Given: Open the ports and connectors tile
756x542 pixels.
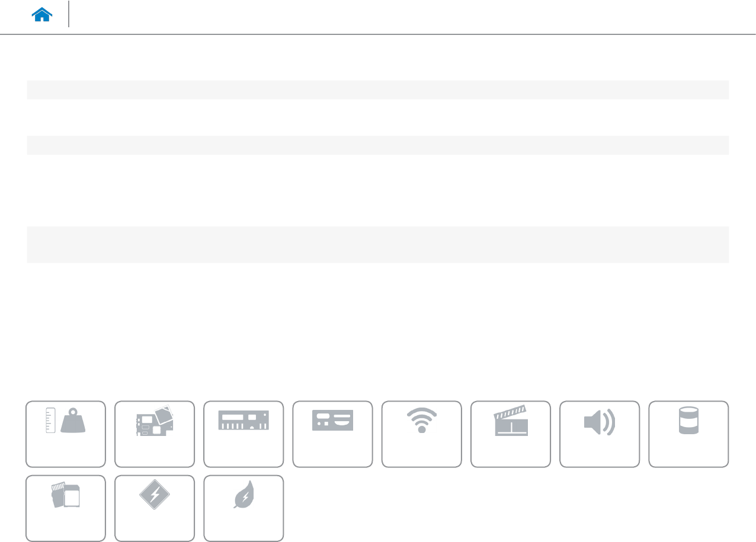Looking at the screenshot, I should pos(332,434).
